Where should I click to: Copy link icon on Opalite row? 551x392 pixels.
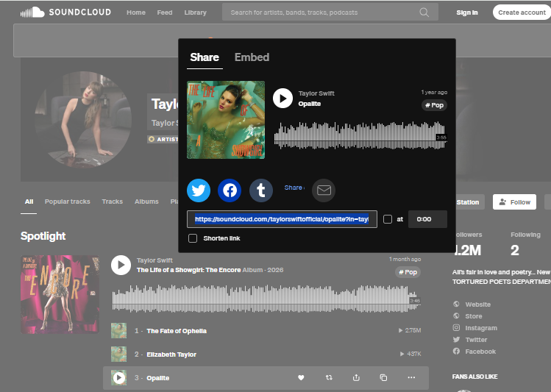click(383, 377)
